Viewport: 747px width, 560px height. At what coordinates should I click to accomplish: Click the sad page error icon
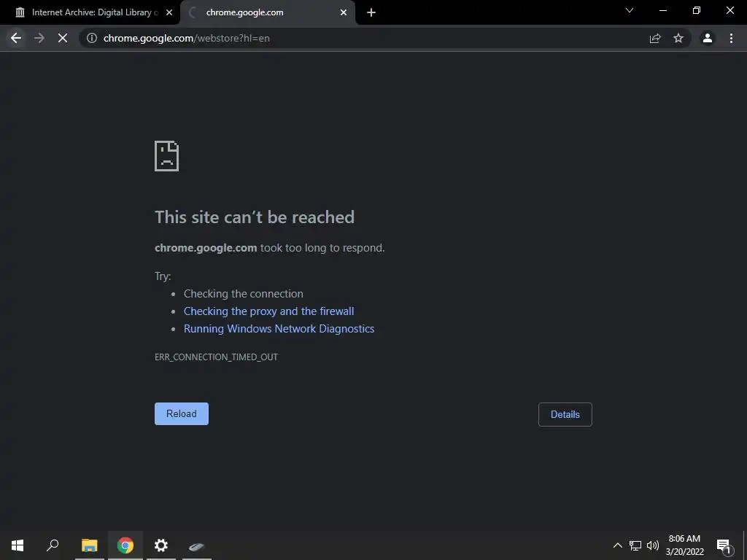[167, 156]
